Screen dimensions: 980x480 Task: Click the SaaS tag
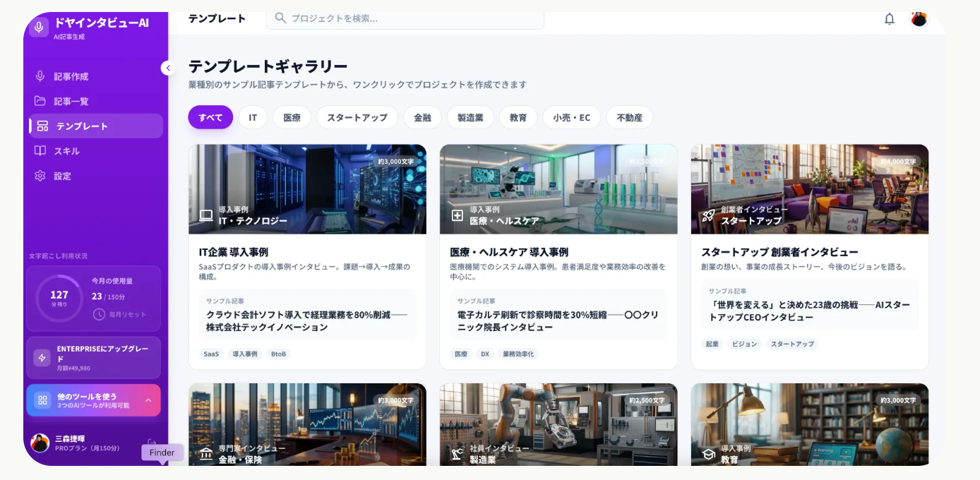(x=211, y=354)
